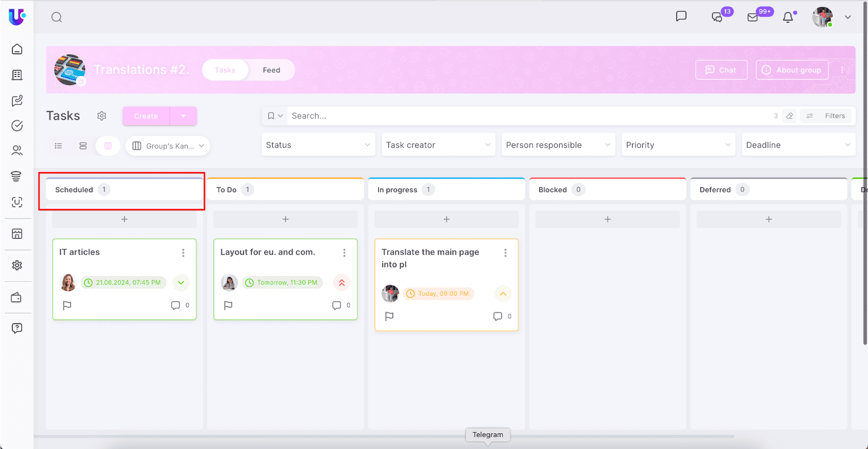Click the flag icon on IT articles card

[x=67, y=305]
